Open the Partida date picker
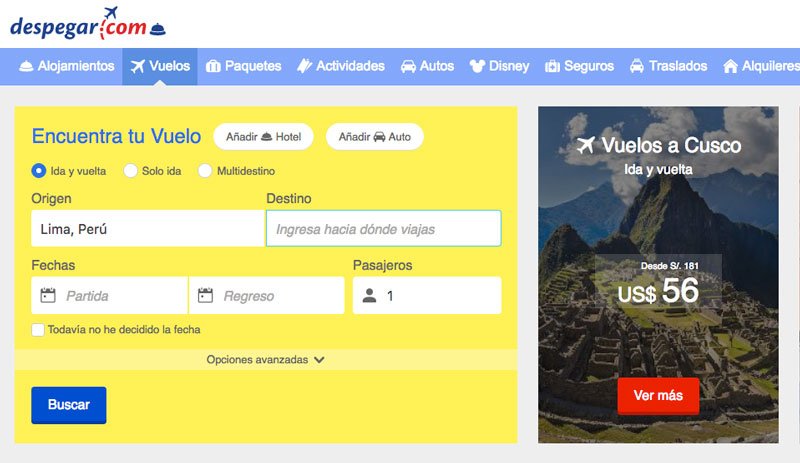The height and width of the screenshot is (463, 800). pyautogui.click(x=109, y=295)
